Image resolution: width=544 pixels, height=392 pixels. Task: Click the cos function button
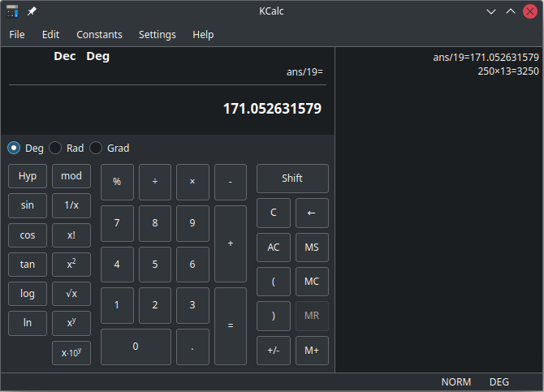click(28, 235)
